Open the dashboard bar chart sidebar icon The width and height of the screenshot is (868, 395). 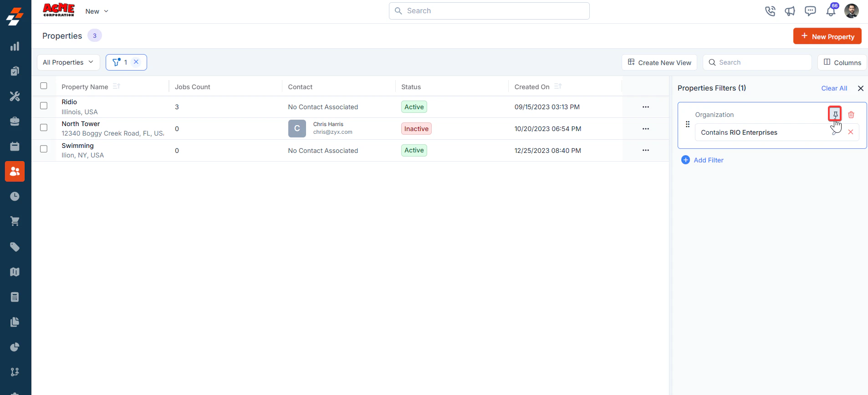tap(15, 46)
